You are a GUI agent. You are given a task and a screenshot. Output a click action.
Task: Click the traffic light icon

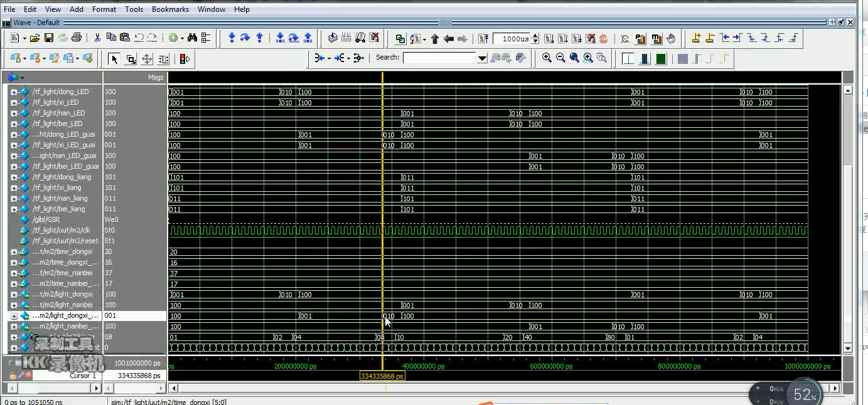185,59
